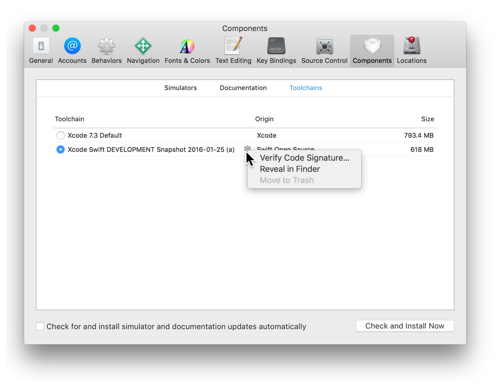Click the Xcode 7.3 Default row label
500x387 pixels.
coord(95,135)
